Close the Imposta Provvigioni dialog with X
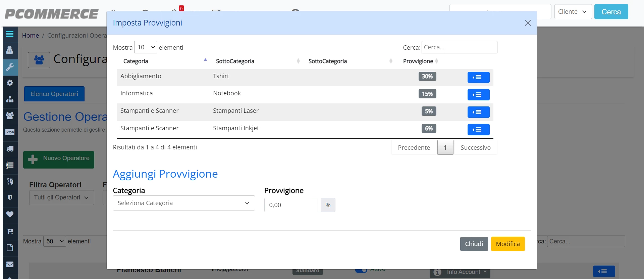Image resolution: width=644 pixels, height=279 pixels. pos(528,23)
